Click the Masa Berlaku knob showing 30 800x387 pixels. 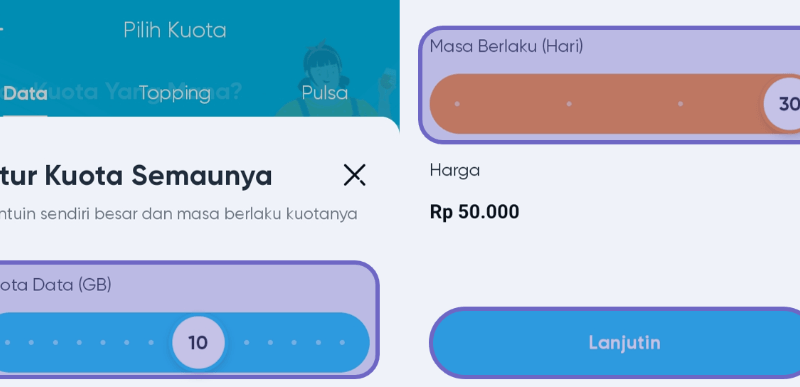click(784, 104)
